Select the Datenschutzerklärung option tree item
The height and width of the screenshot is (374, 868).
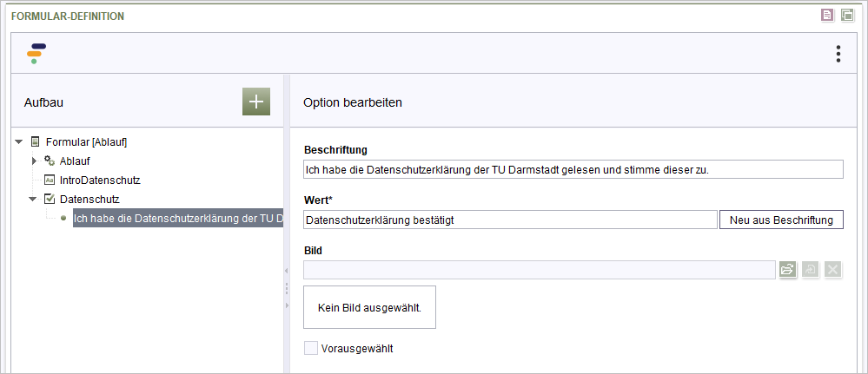(178, 218)
